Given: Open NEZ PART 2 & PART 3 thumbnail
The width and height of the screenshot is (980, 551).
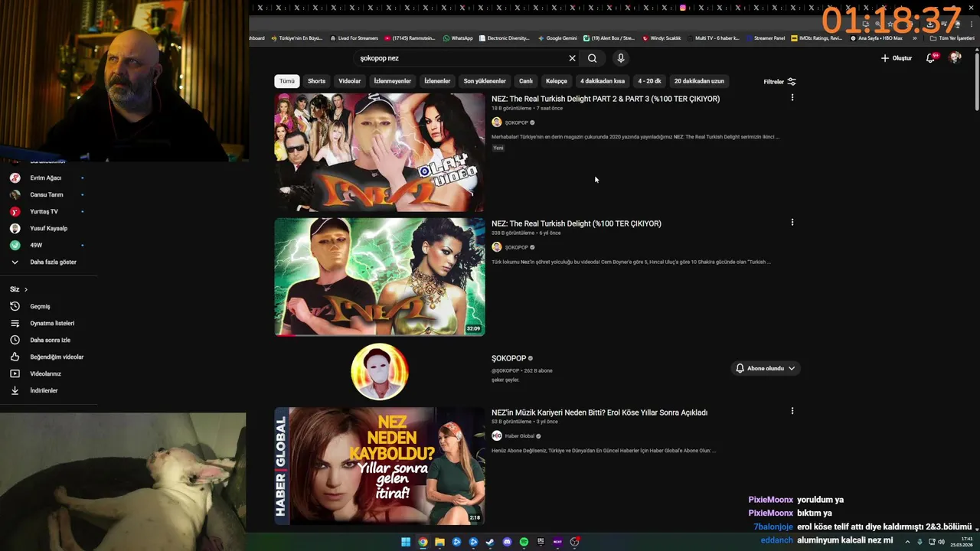Looking at the screenshot, I should click(380, 152).
